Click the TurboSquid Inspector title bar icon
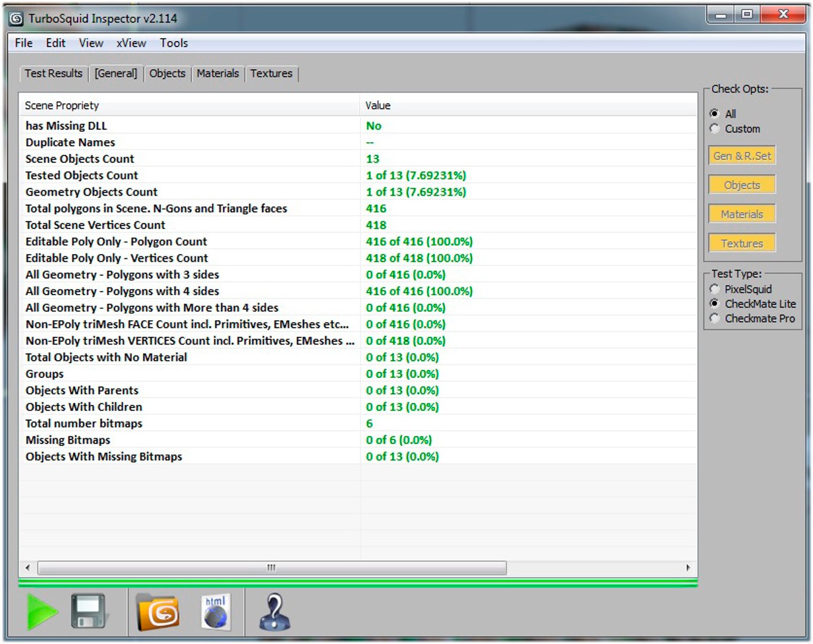 point(16,18)
